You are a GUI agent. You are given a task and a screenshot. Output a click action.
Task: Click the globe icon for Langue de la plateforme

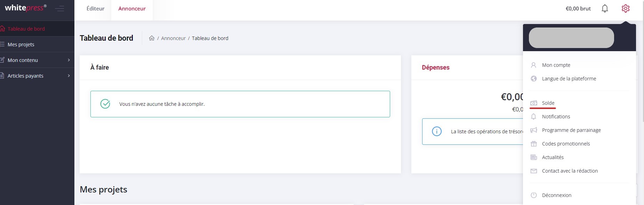534,79
